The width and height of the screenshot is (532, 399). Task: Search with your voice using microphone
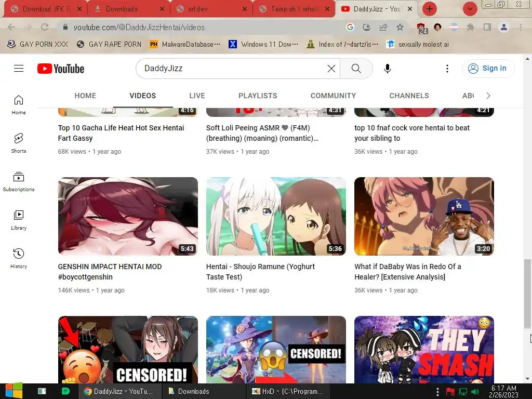[388, 69]
